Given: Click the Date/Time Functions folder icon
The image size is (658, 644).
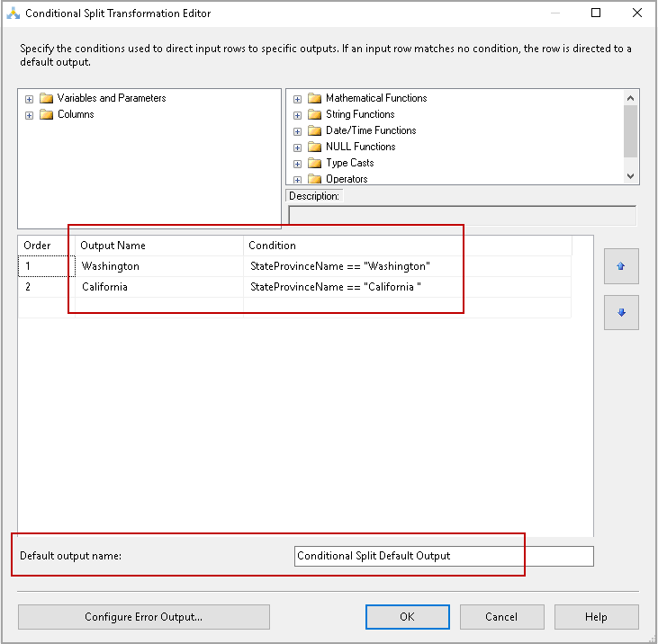Looking at the screenshot, I should point(314,130).
